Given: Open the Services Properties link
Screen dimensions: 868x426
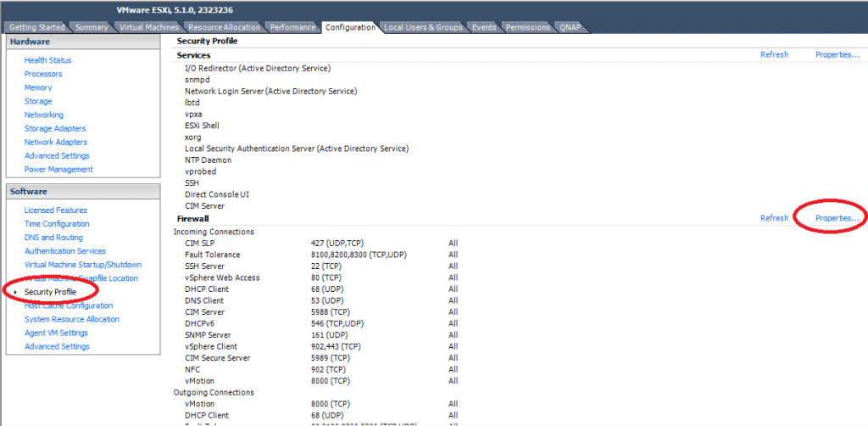Looking at the screenshot, I should click(837, 55).
